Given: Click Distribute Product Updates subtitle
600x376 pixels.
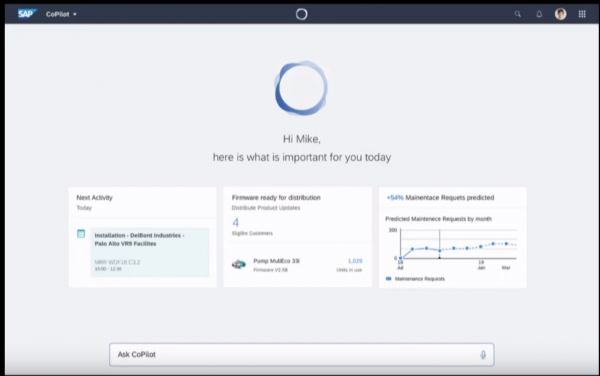Looking at the screenshot, I should (x=266, y=208).
